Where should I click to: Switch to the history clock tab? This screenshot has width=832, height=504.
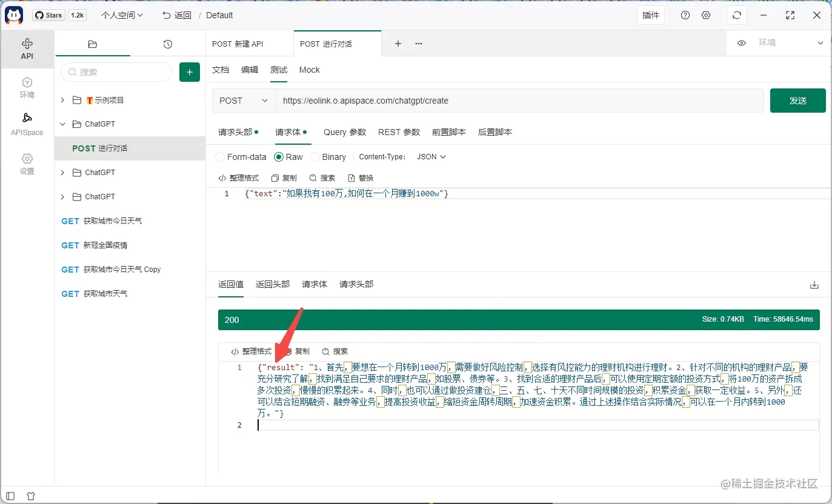(168, 44)
